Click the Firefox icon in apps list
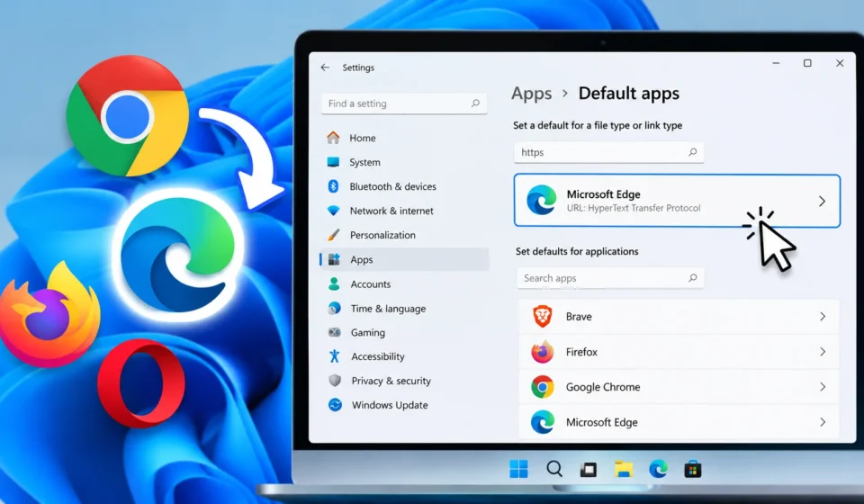Viewport: 864px width, 504px height. [542, 352]
